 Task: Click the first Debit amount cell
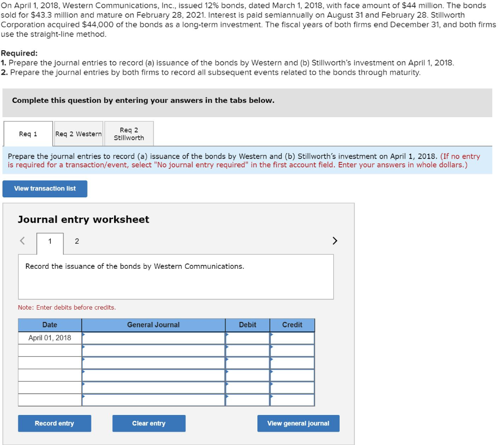point(247,338)
